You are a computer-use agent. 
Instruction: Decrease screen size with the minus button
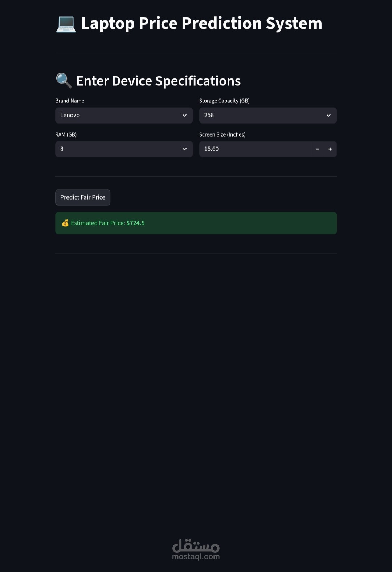pyautogui.click(x=317, y=149)
